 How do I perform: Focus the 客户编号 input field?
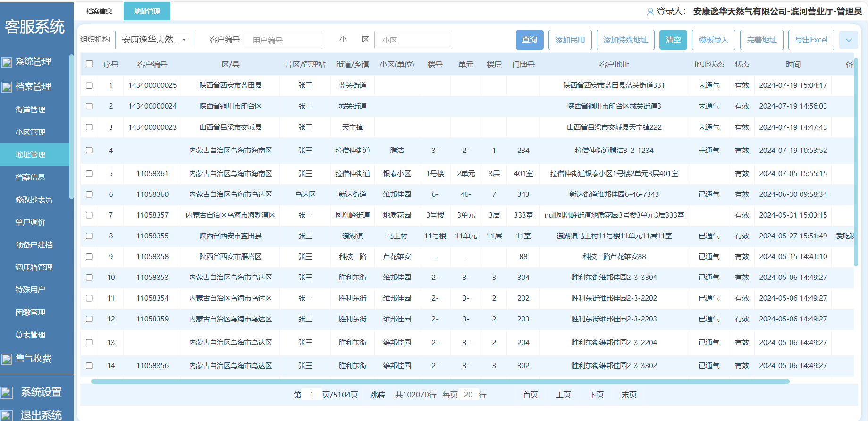tap(284, 40)
